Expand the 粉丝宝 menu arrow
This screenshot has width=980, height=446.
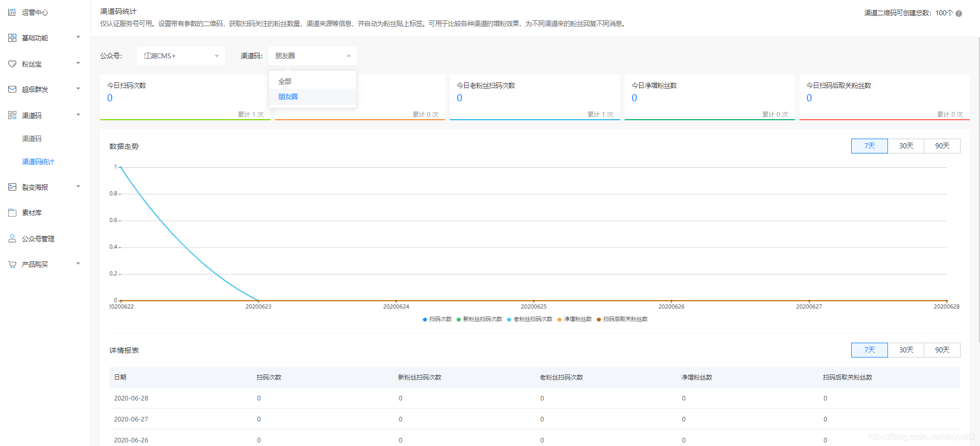(78, 63)
